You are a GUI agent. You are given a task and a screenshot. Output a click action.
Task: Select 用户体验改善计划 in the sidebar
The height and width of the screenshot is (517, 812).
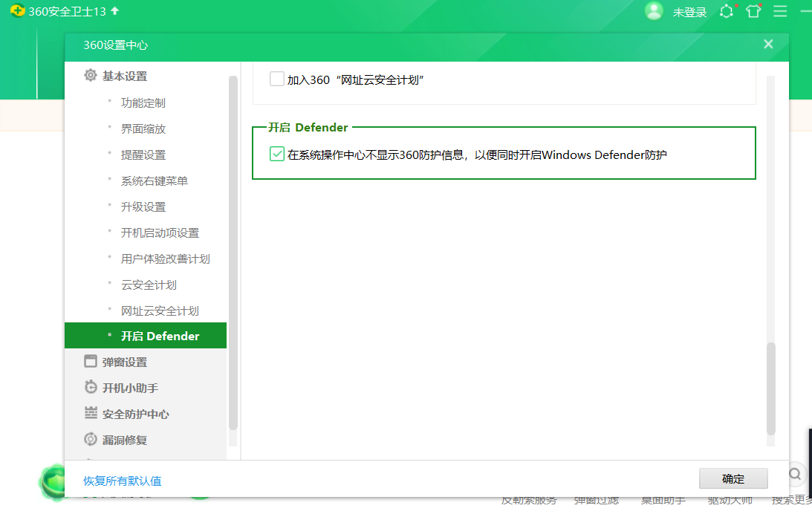[x=166, y=259]
